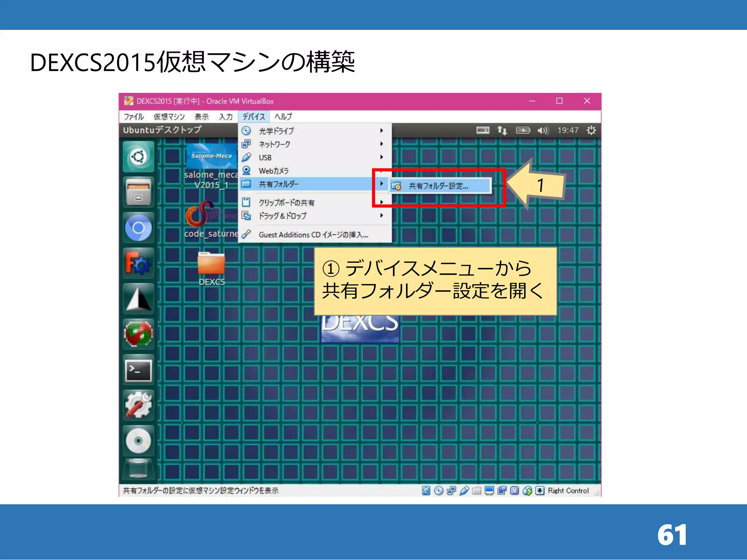Screen dimensions: 747x560
Task: Open the 入力 menu
Action: tap(225, 117)
